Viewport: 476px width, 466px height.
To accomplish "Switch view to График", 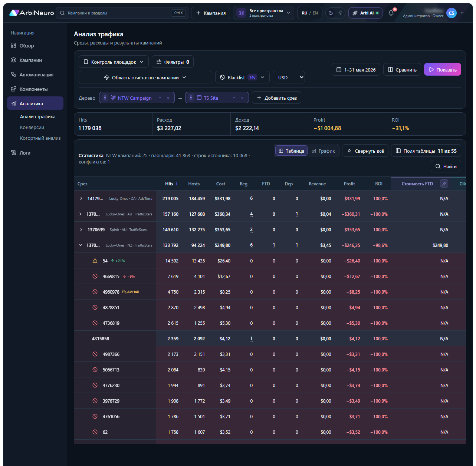I will pos(324,151).
